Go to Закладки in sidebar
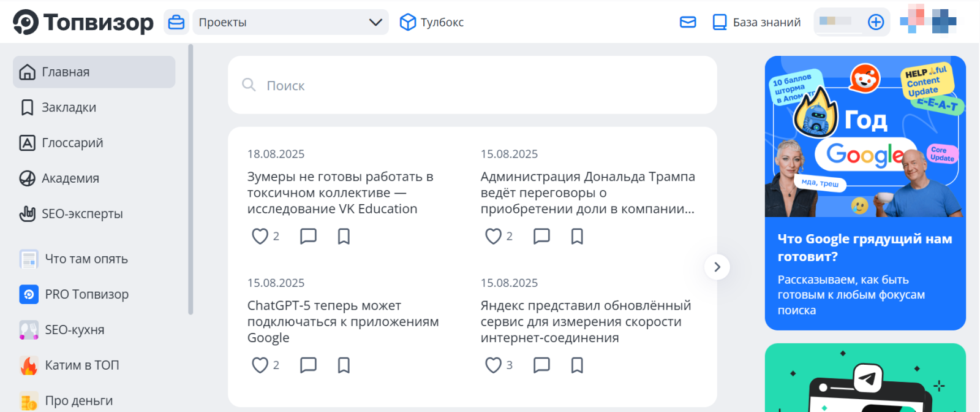 tap(69, 108)
